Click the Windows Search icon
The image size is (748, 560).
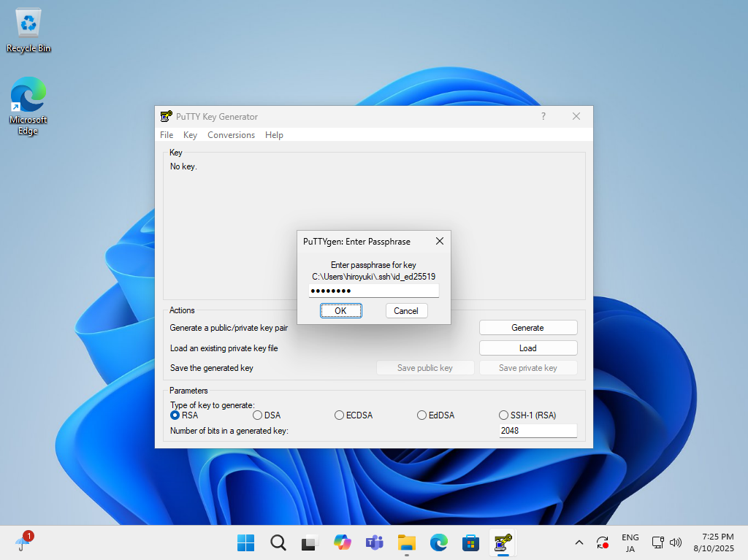click(278, 542)
